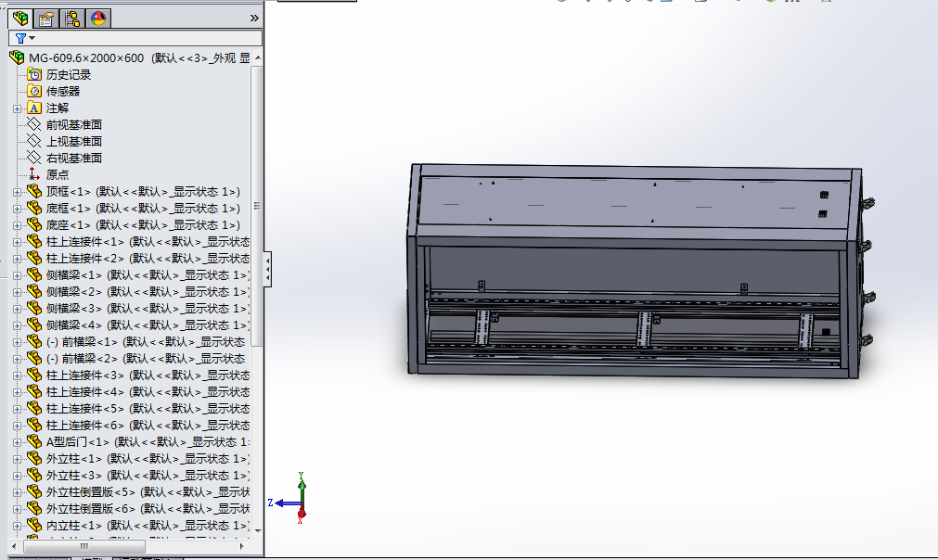Expand the 柱上连接件<4> tree node
Viewport: 938px width, 560px height.
[17, 392]
